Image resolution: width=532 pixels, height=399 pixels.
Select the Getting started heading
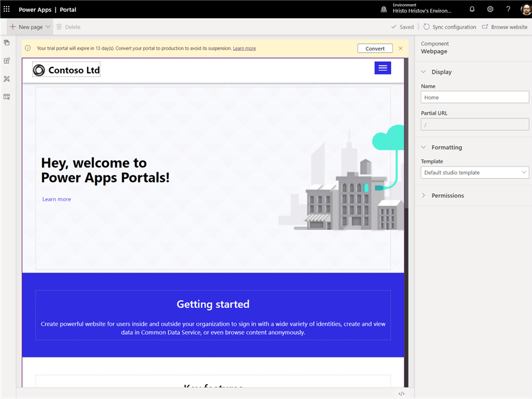[213, 304]
